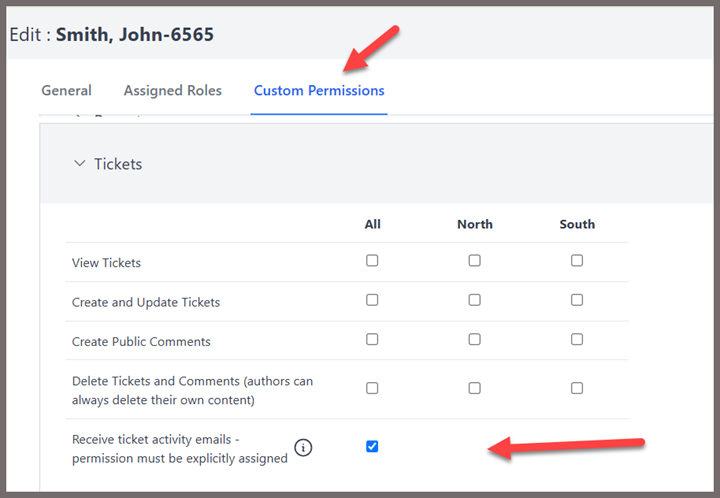Uncheck Receive ticket activity emails checkbox

point(372,447)
